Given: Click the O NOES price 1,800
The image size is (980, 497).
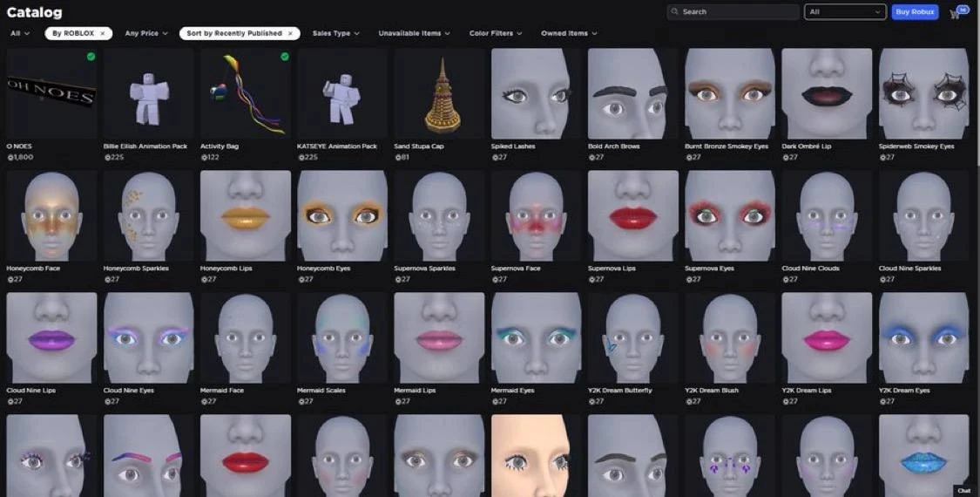Looking at the screenshot, I should tap(20, 157).
